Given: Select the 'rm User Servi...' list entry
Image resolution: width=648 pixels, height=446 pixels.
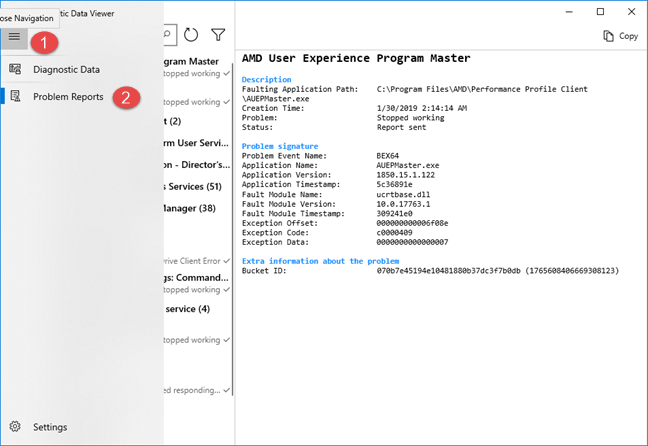Looking at the screenshot, I should click(x=197, y=143).
